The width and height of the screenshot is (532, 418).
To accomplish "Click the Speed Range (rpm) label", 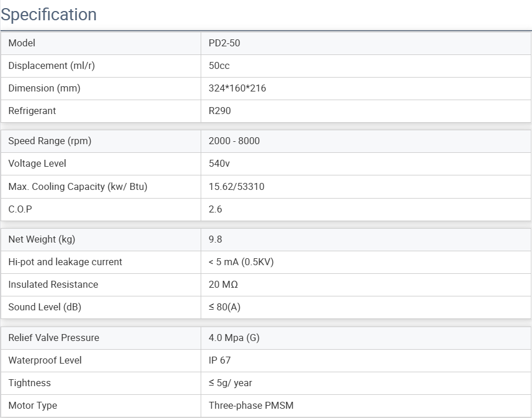I will [x=50, y=141].
